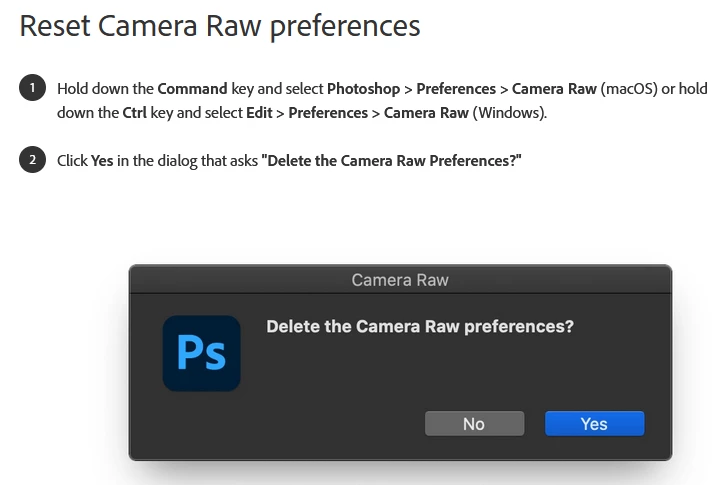The width and height of the screenshot is (718, 485).
Task: Select the step 1 number badge
Action: click(32, 89)
